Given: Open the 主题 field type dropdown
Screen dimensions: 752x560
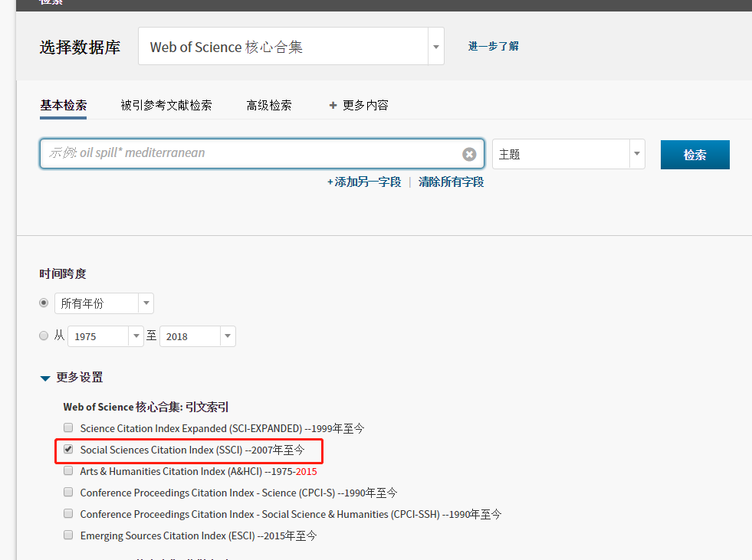Looking at the screenshot, I should (635, 153).
